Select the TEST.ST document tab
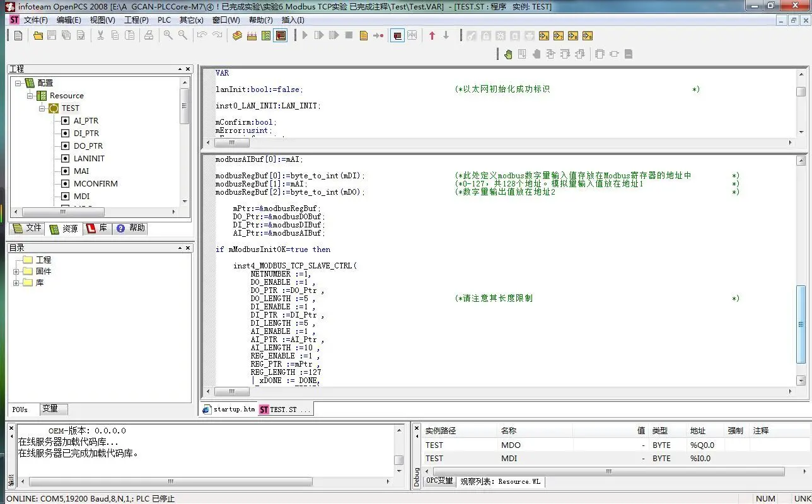 coord(285,409)
